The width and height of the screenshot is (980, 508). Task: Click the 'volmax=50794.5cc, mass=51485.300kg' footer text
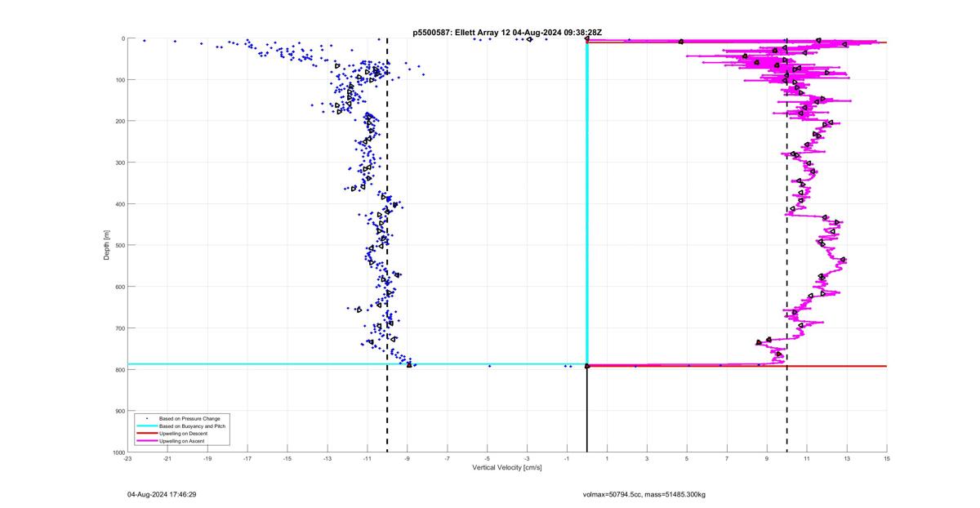click(x=644, y=494)
